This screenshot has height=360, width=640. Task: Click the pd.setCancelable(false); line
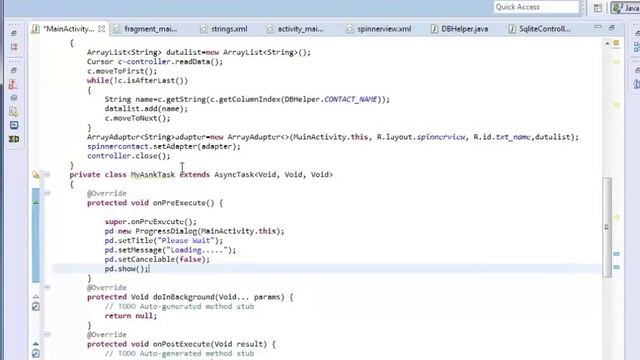pyautogui.click(x=157, y=259)
